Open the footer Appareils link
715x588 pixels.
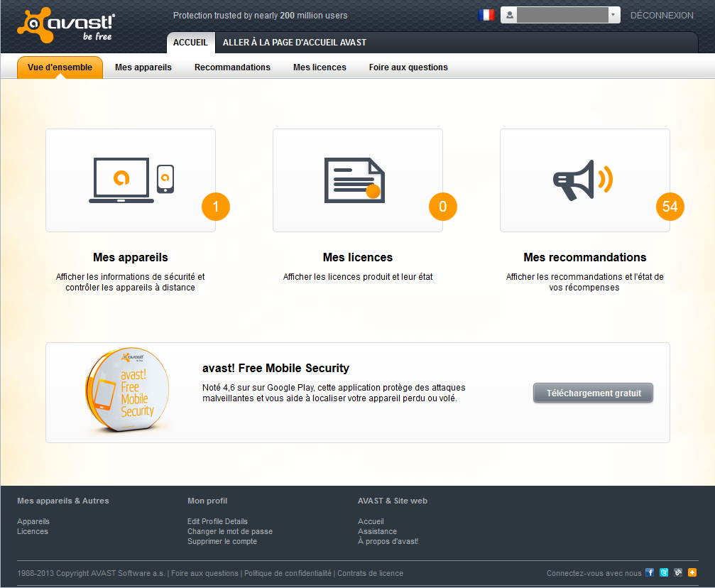pos(33,521)
